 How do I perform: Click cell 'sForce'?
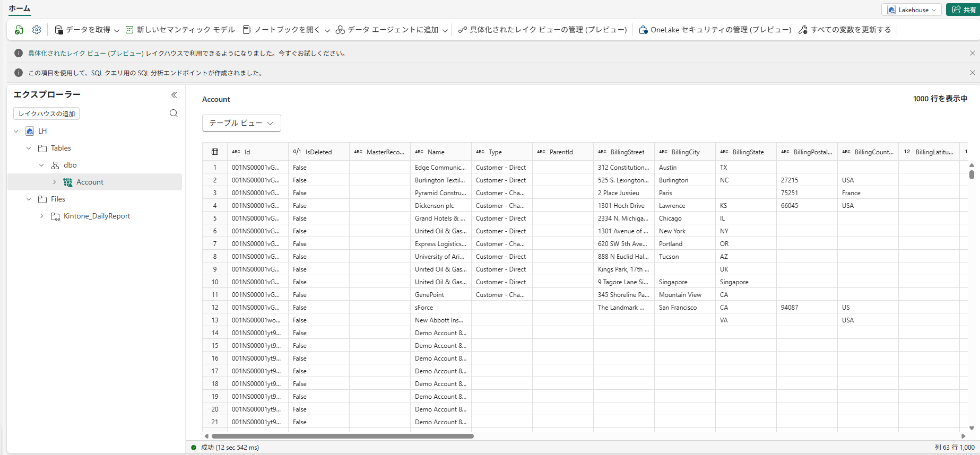pos(441,308)
